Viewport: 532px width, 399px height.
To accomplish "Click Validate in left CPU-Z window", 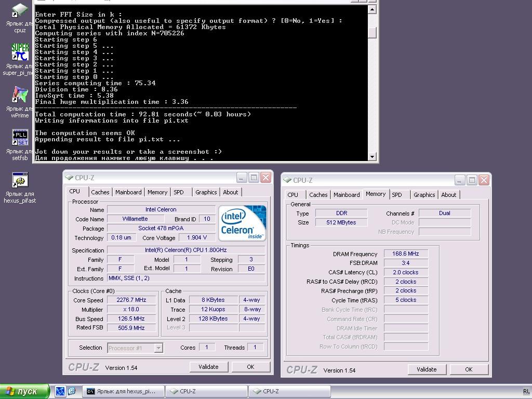I will point(209,367).
